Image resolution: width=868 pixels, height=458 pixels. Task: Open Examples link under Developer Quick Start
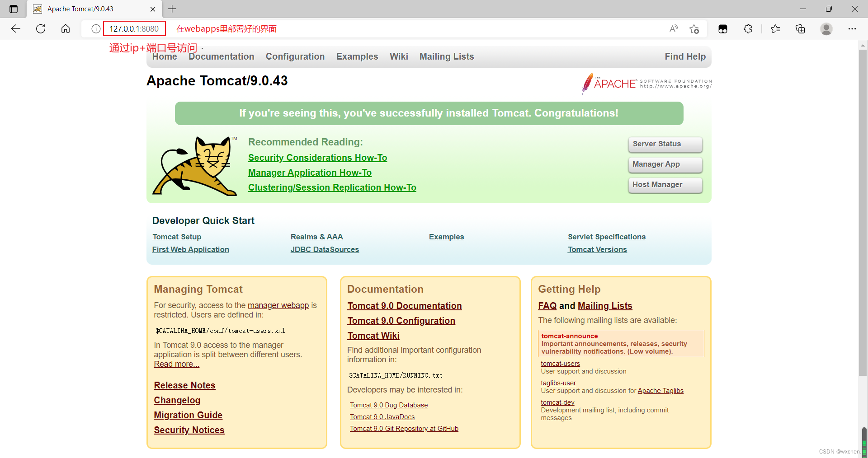(446, 237)
